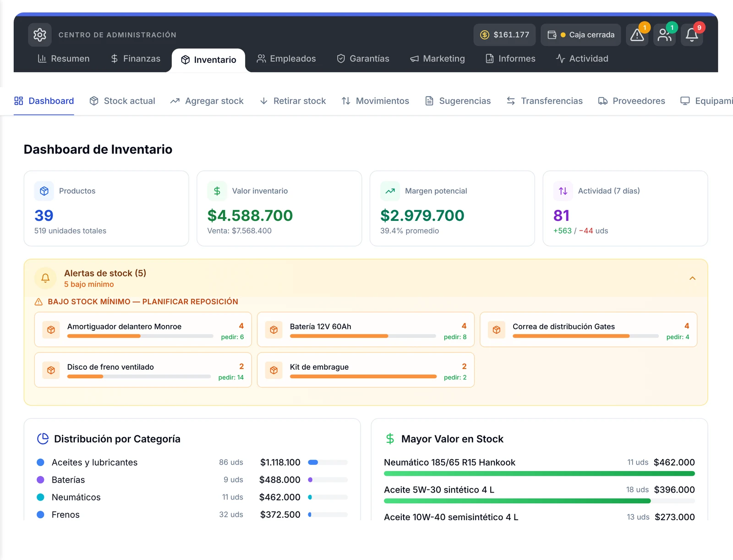The width and height of the screenshot is (733, 560).
Task: Select the Stock actual sub-tab
Action: pyautogui.click(x=122, y=101)
